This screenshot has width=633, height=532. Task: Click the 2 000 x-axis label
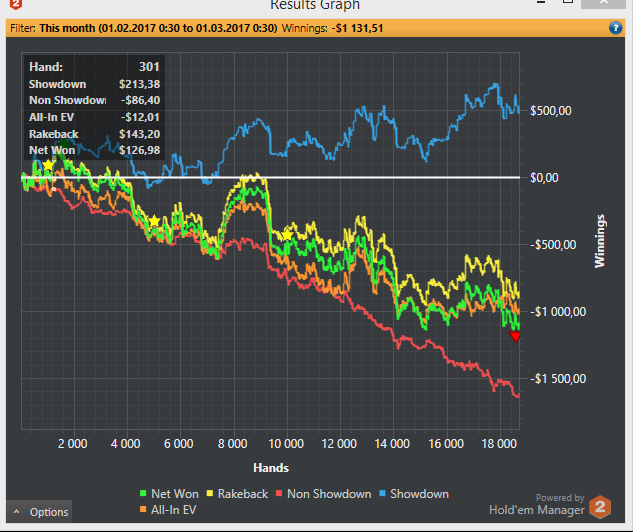coord(73,444)
